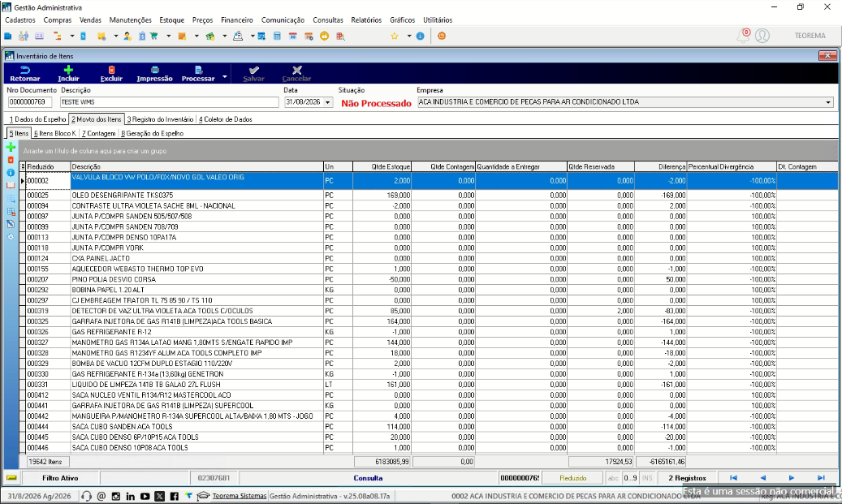This screenshot has height=504, width=842.
Task: Go to the first record button
Action: click(x=733, y=478)
